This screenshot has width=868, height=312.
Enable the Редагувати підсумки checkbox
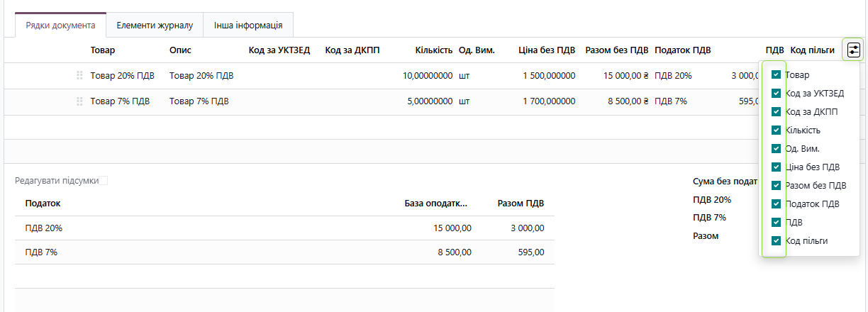(x=104, y=181)
